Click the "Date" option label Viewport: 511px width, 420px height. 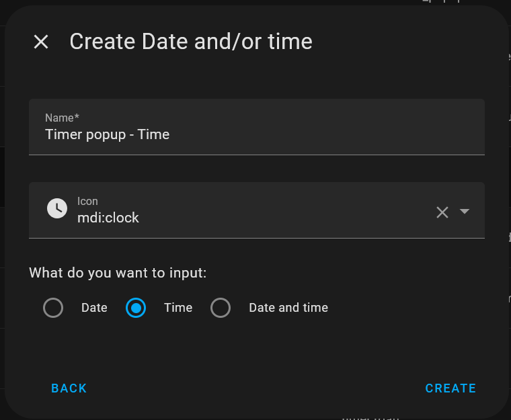click(94, 308)
